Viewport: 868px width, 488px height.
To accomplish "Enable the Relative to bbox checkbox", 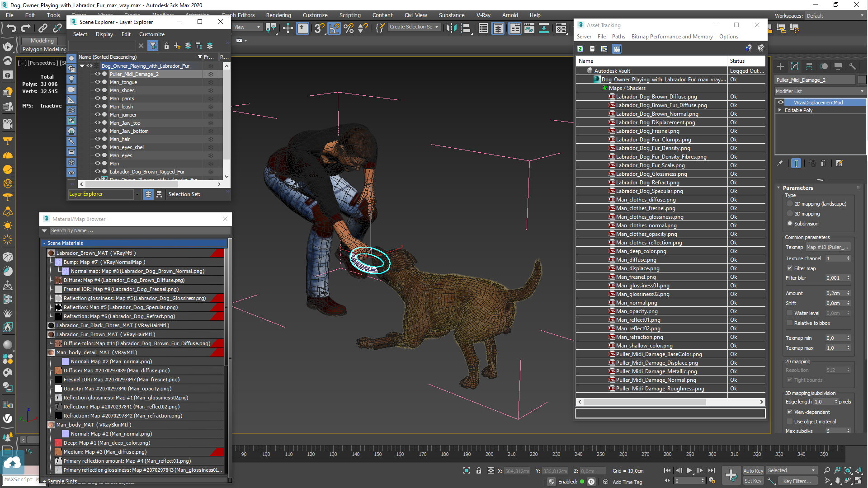I will 790,323.
